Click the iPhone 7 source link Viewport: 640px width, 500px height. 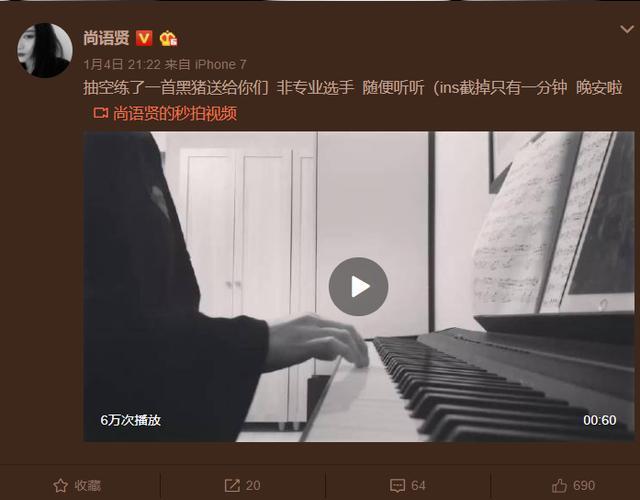pos(220,64)
